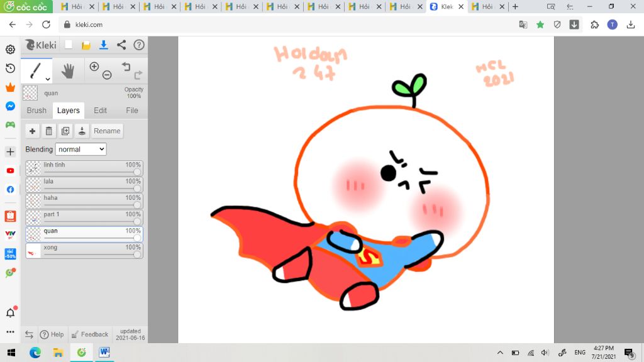Delete the selected layer
The height and width of the screenshot is (362, 644).
pyautogui.click(x=49, y=131)
